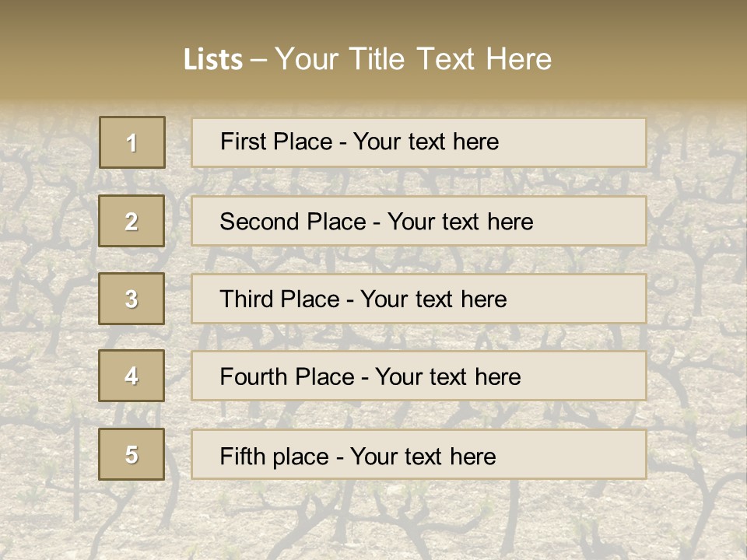
Task: Click the First Place text box
Action: tap(419, 142)
